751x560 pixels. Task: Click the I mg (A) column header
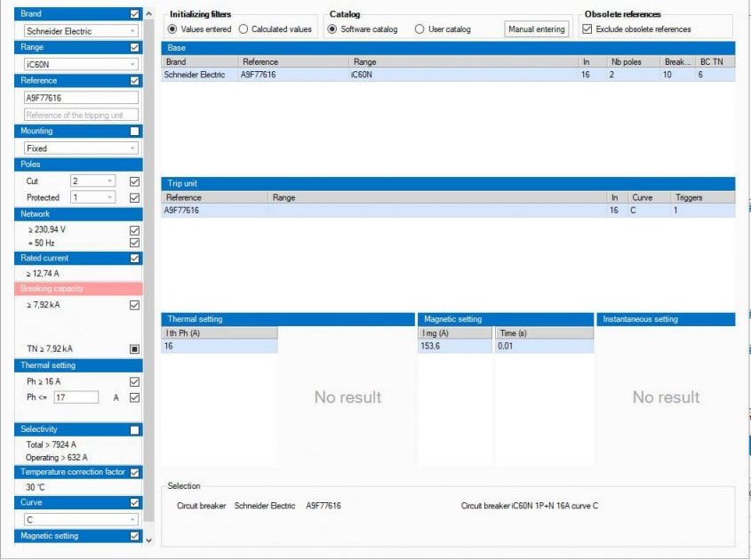point(455,333)
